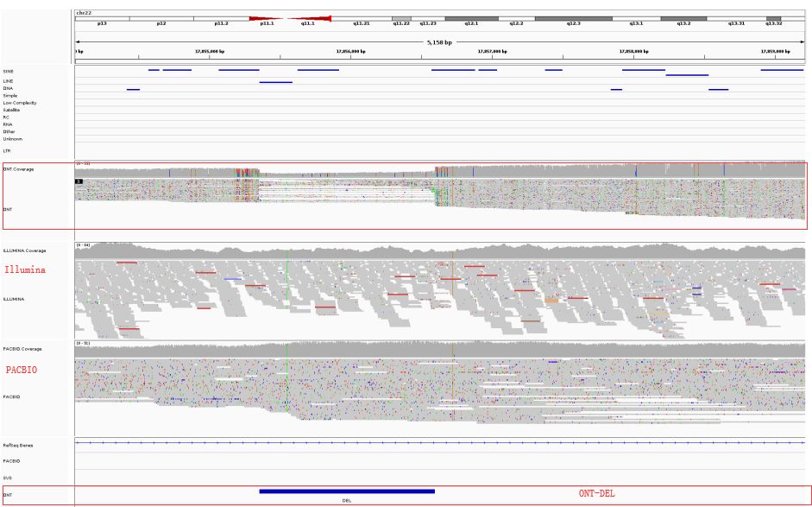The height and width of the screenshot is (507, 812).
Task: Select the SVS track label
Action: click(8, 478)
